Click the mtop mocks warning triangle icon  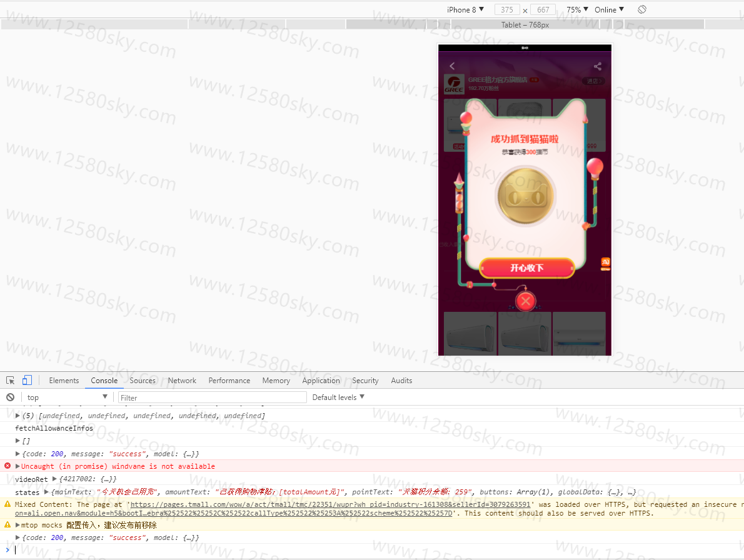point(8,524)
